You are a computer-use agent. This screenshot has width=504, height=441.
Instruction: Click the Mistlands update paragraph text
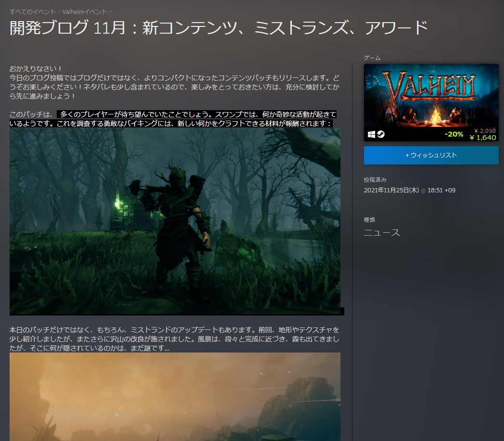coord(175,339)
